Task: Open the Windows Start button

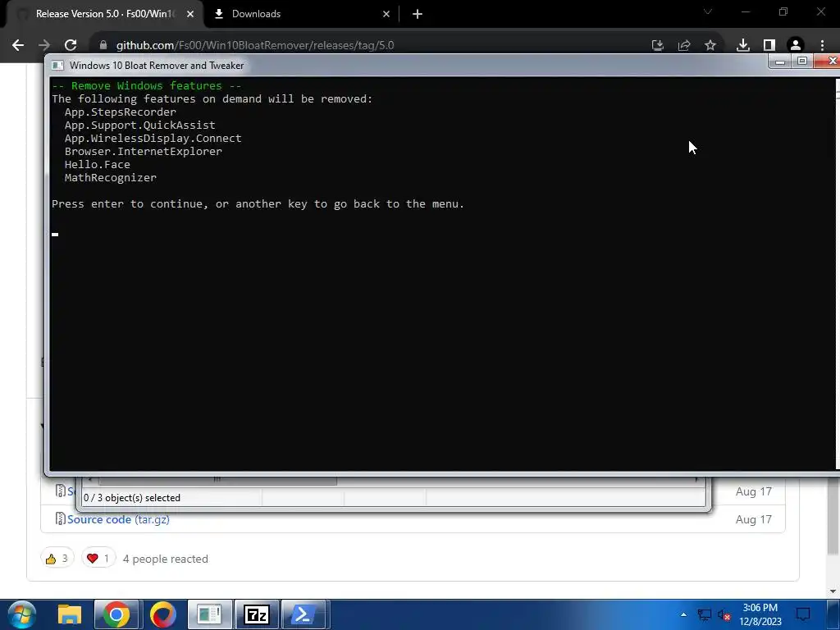Action: tap(22, 614)
